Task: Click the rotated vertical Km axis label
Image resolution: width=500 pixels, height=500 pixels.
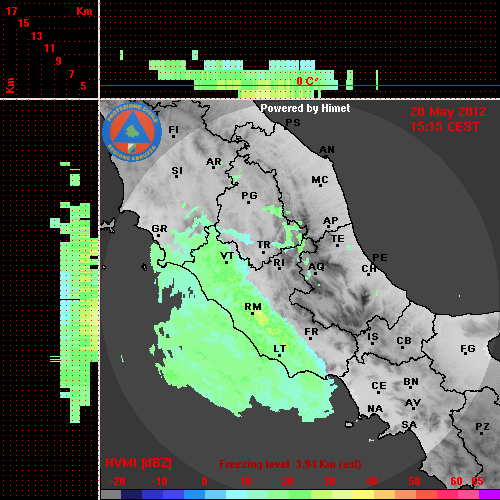Action: (10, 85)
